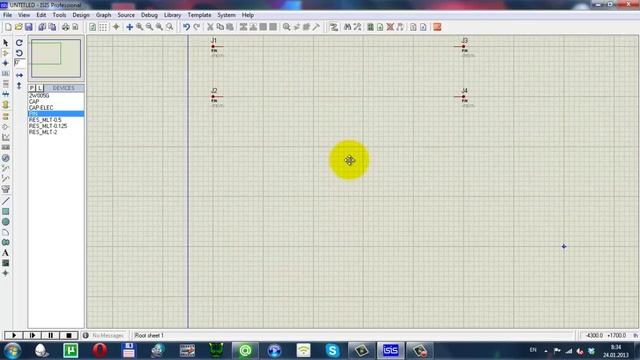This screenshot has height=360, width=640.
Task: Select 2D graphics line tool
Action: pyautogui.click(x=6, y=201)
